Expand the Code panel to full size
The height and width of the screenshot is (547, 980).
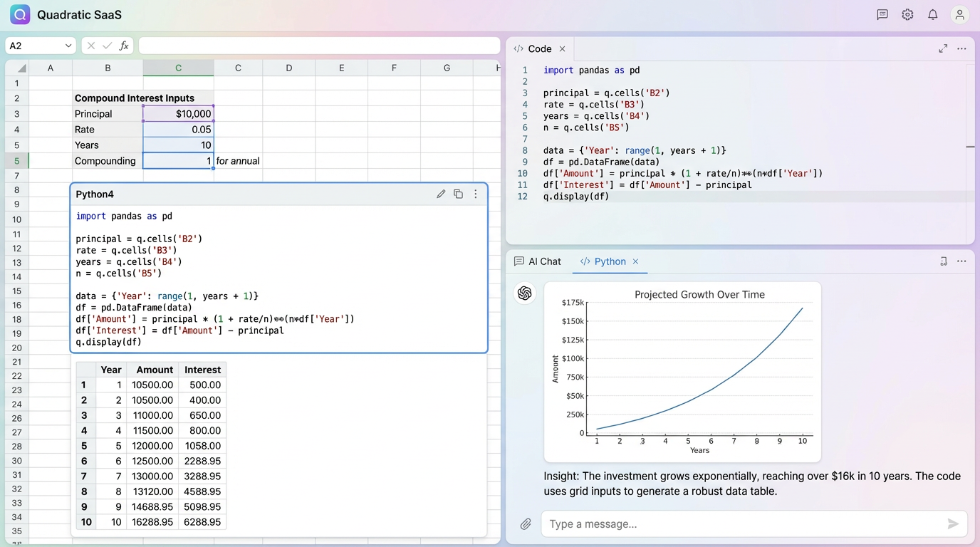(x=943, y=48)
